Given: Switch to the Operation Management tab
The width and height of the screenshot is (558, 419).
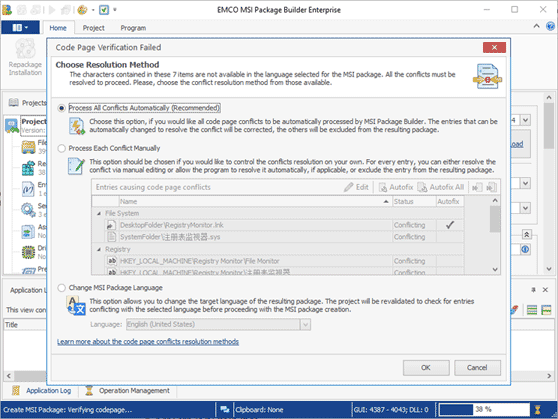Looking at the screenshot, I should tap(127, 391).
